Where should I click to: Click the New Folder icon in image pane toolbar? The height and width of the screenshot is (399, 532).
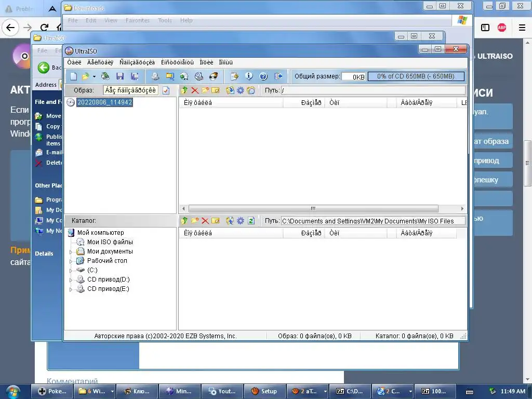coord(205,90)
